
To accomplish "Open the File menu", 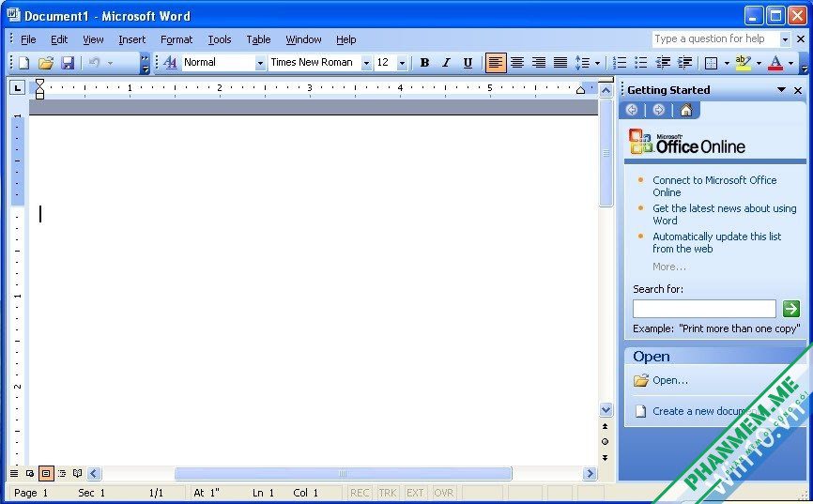I will coord(28,39).
